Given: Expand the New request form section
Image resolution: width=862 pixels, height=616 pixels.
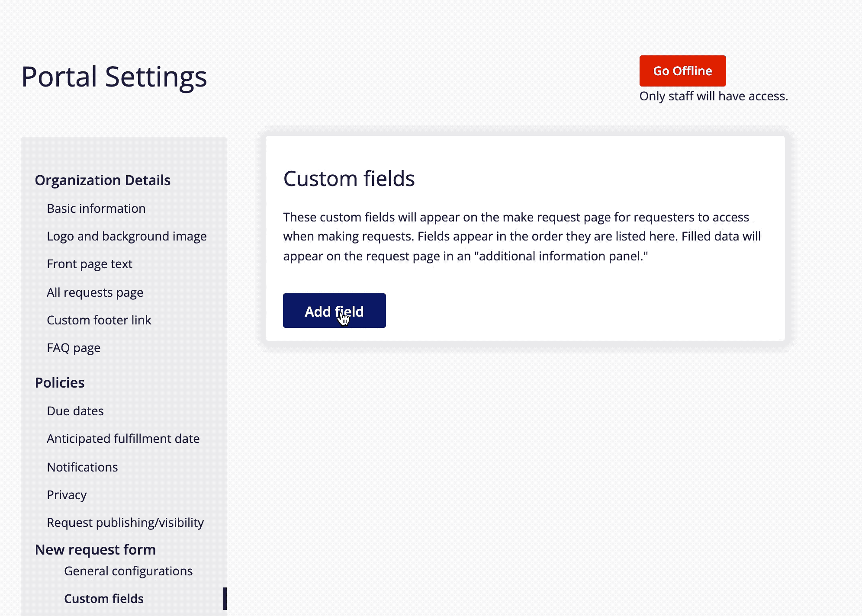Looking at the screenshot, I should [x=95, y=549].
